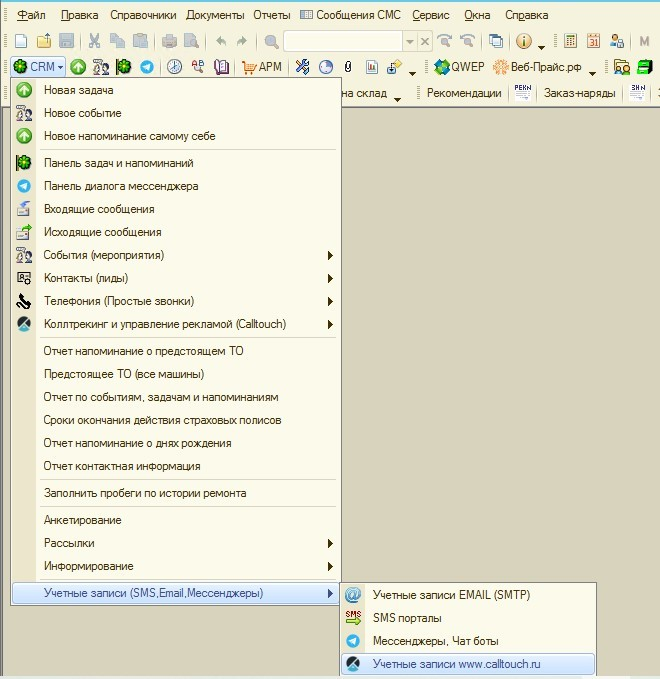Open the calendar icon in top toolbar
This screenshot has height=679, width=660.
593,41
